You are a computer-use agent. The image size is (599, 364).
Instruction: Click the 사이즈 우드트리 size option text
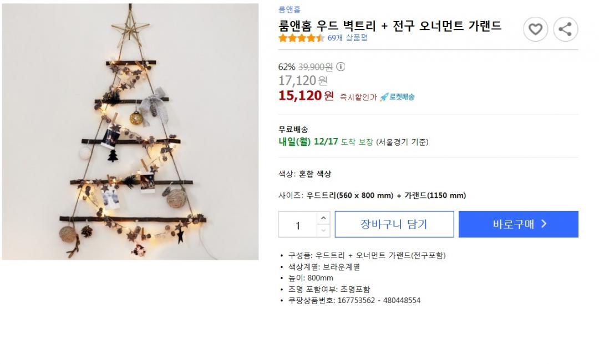pos(372,196)
